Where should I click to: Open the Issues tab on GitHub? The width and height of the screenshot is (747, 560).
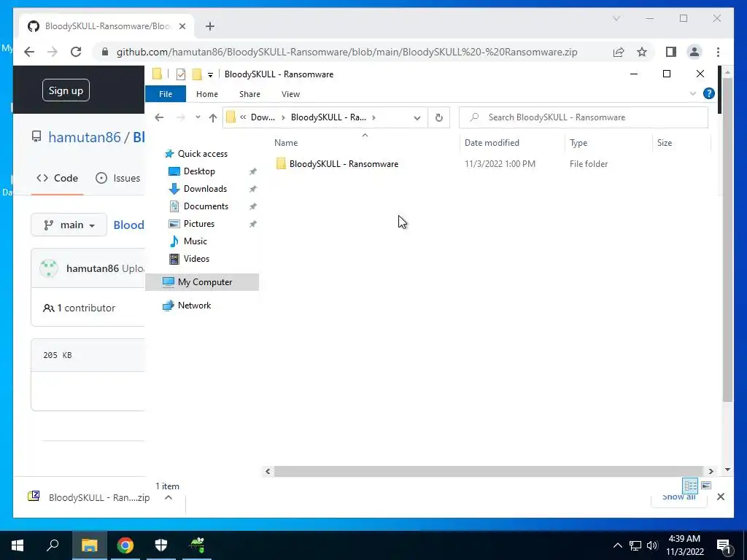coord(117,178)
